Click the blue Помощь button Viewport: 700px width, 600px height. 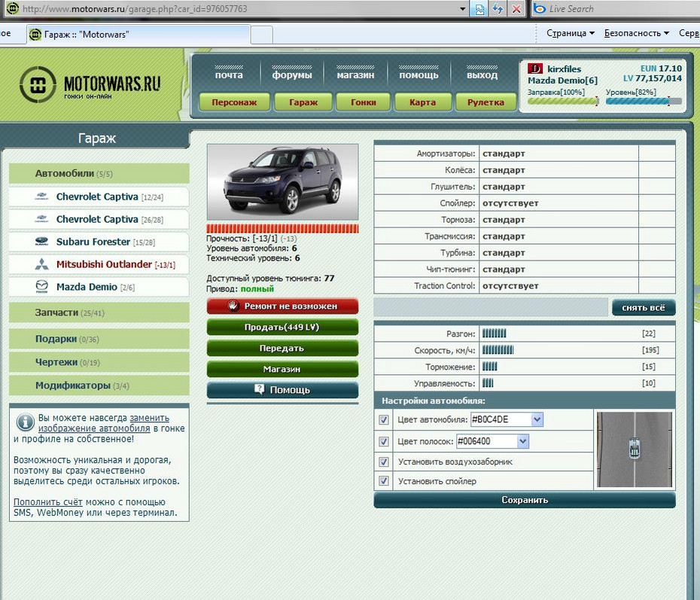point(282,390)
